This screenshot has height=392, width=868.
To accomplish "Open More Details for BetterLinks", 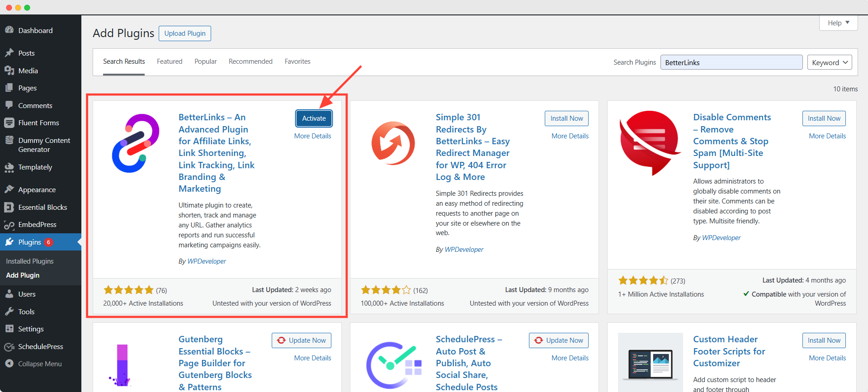I will click(x=313, y=136).
